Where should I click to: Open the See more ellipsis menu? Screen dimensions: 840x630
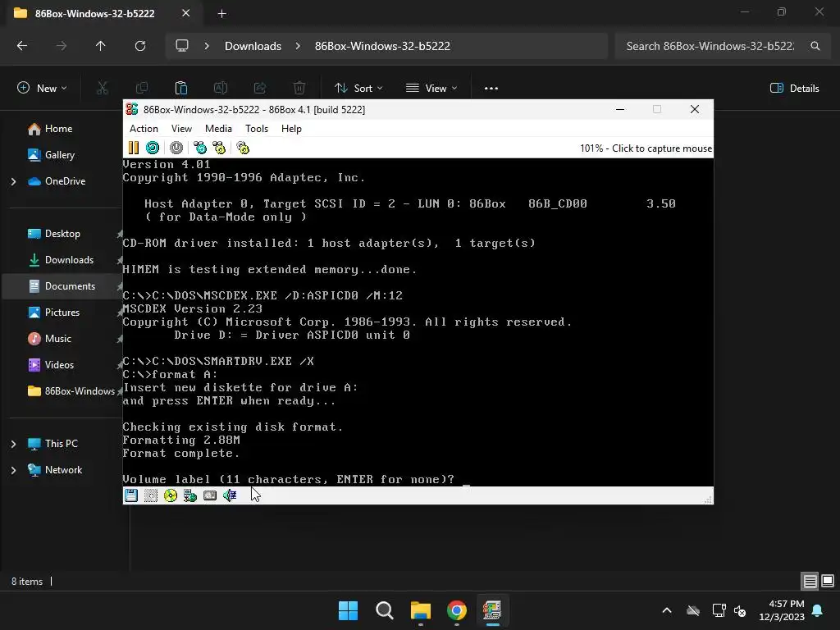[x=491, y=89]
